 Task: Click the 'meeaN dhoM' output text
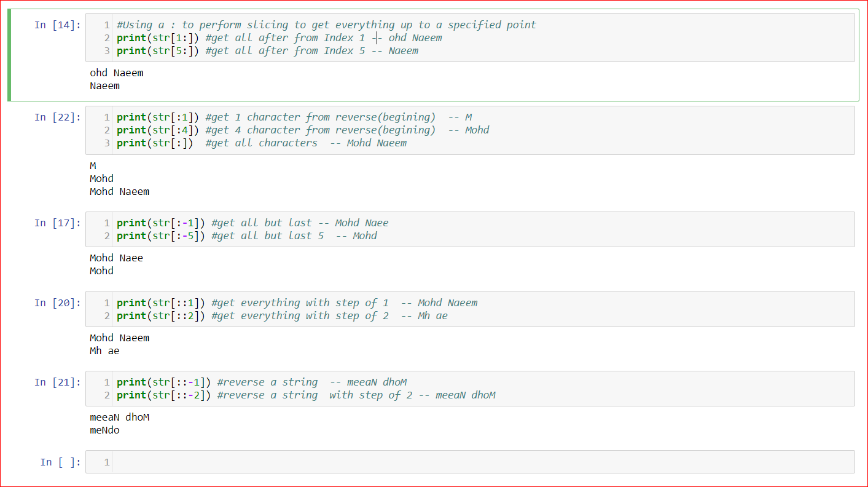120,418
